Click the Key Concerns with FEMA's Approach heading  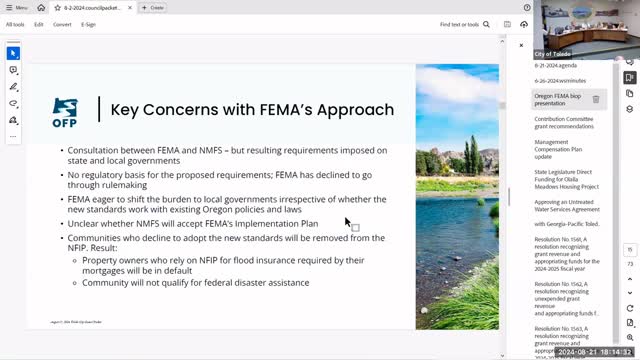[x=252, y=110]
